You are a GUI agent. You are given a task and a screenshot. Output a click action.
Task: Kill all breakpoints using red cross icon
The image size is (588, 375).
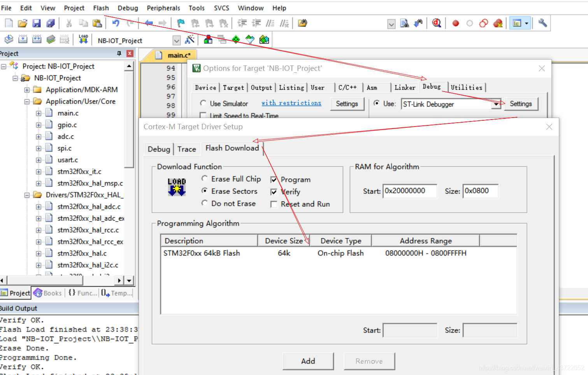coord(498,23)
